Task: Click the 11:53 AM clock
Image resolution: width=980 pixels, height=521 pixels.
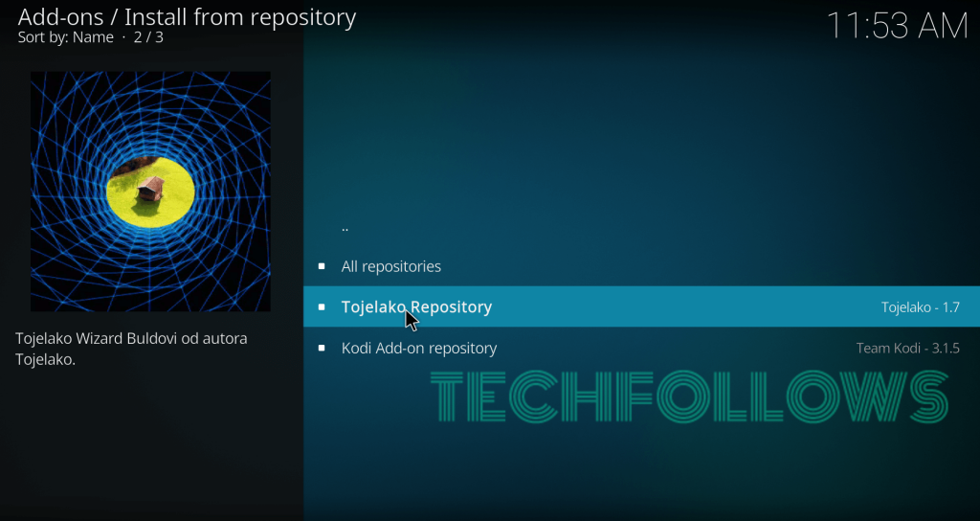Action: tap(898, 26)
